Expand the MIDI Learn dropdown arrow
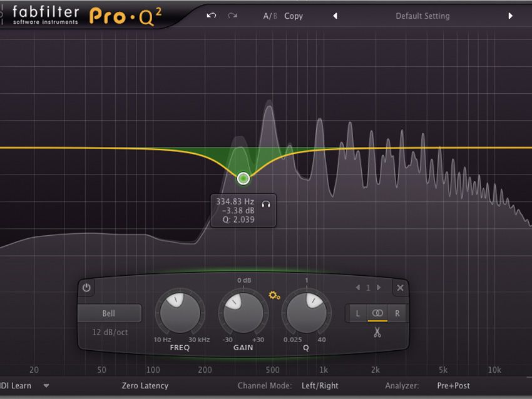This screenshot has height=399, width=532. point(46,386)
